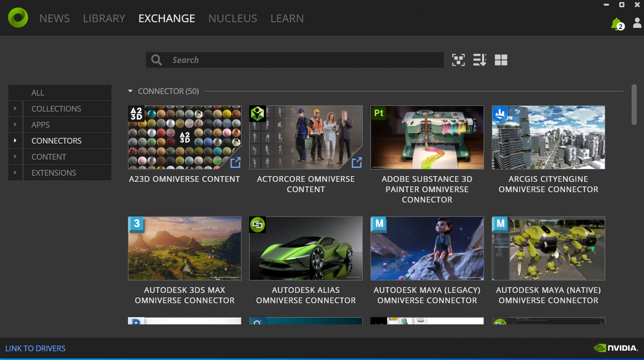644x360 pixels.
Task: Select the EXCHANGE tab
Action: click(167, 19)
